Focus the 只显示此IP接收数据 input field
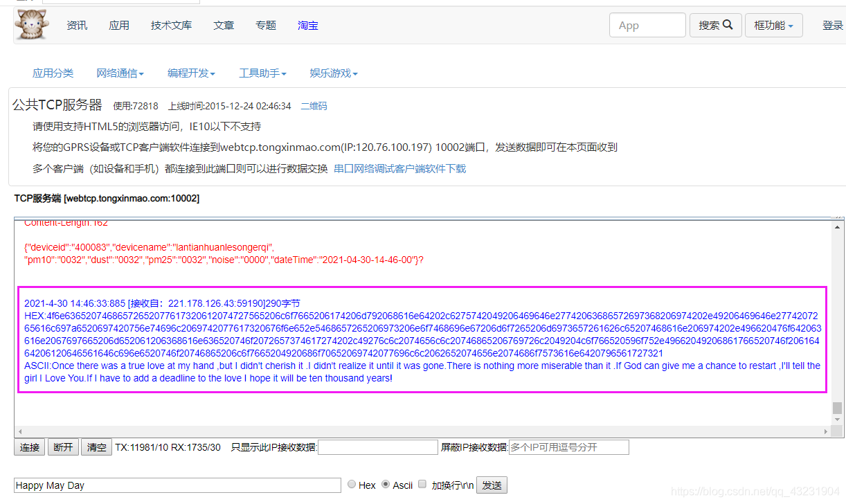The image size is (846, 504). 378,447
